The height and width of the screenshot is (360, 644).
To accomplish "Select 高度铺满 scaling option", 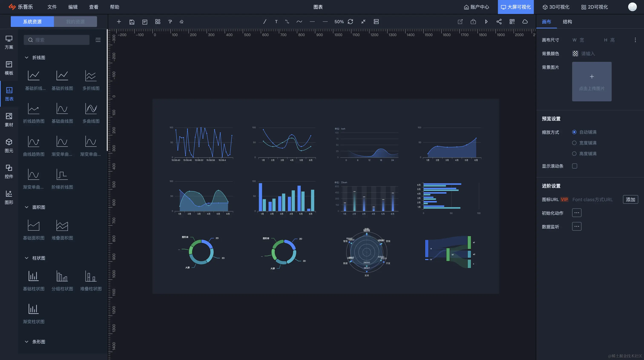I will (x=574, y=153).
